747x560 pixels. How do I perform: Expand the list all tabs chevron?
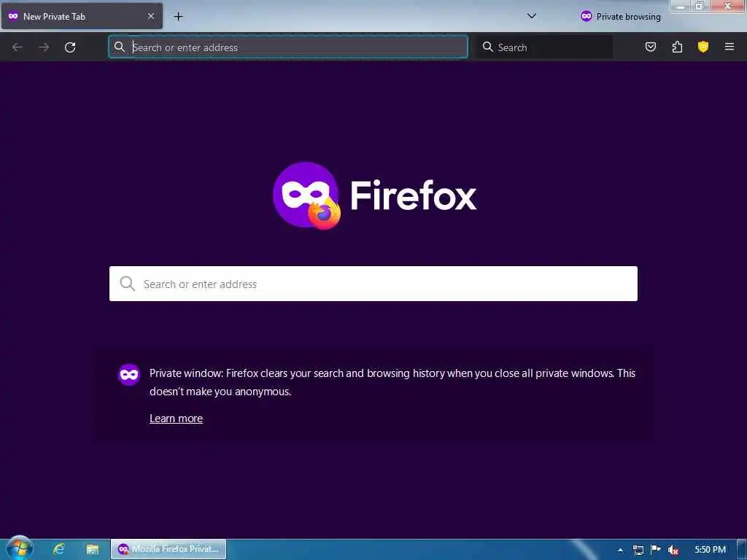[x=532, y=16]
